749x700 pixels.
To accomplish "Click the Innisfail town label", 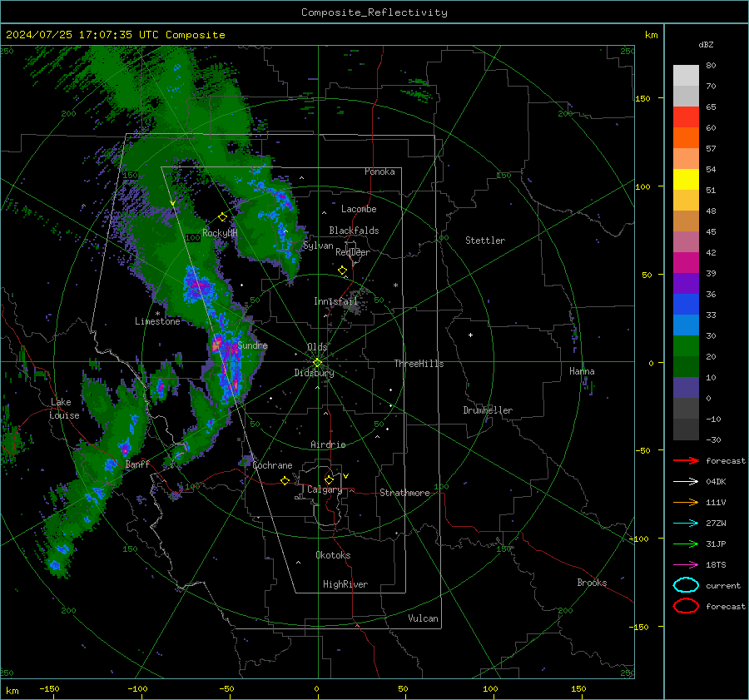I will tap(335, 301).
